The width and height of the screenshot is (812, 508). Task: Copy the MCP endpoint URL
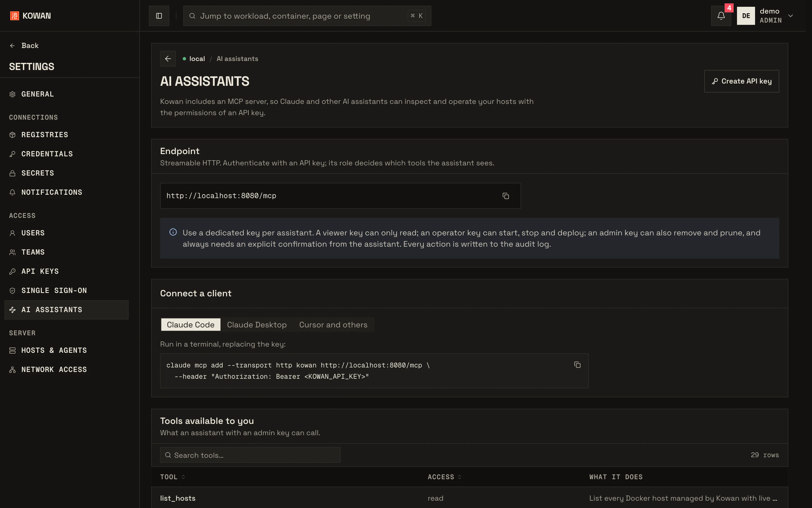coord(506,196)
